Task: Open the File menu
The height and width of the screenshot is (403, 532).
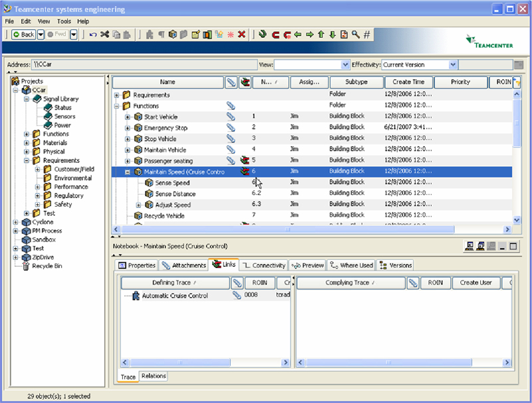Action: click(9, 21)
